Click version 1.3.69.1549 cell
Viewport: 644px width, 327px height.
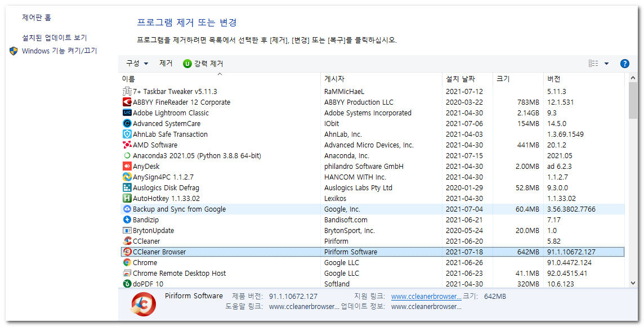565,135
